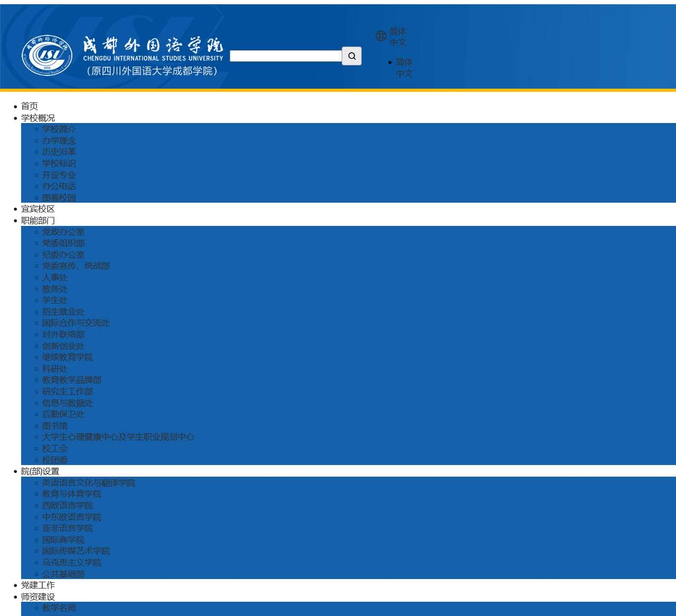Open the 校团委 link
Screen dimensions: 676x616
[x=55, y=460]
